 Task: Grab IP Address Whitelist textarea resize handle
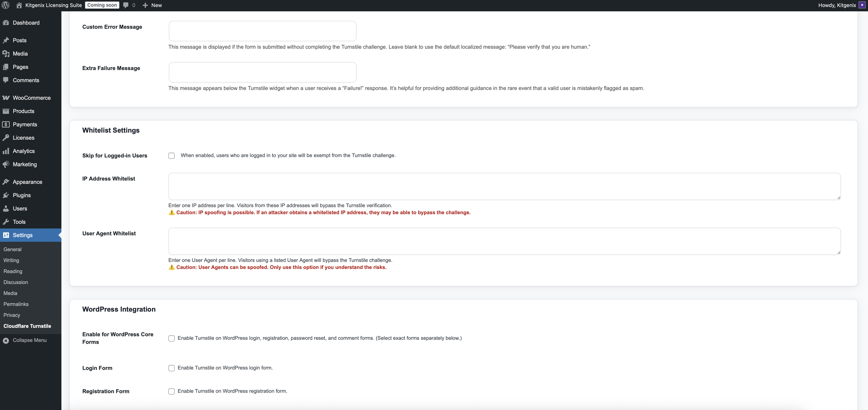[839, 198]
